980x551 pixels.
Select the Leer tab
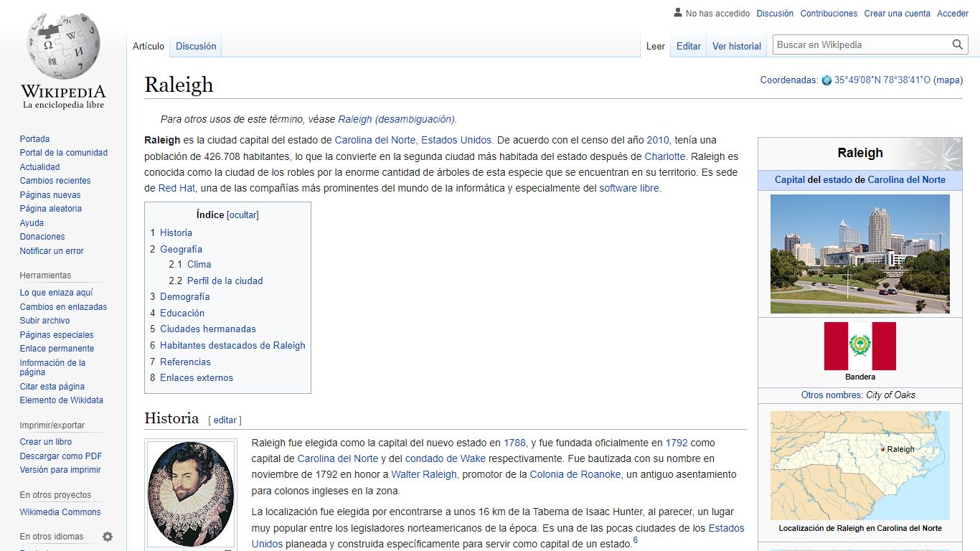click(x=656, y=46)
